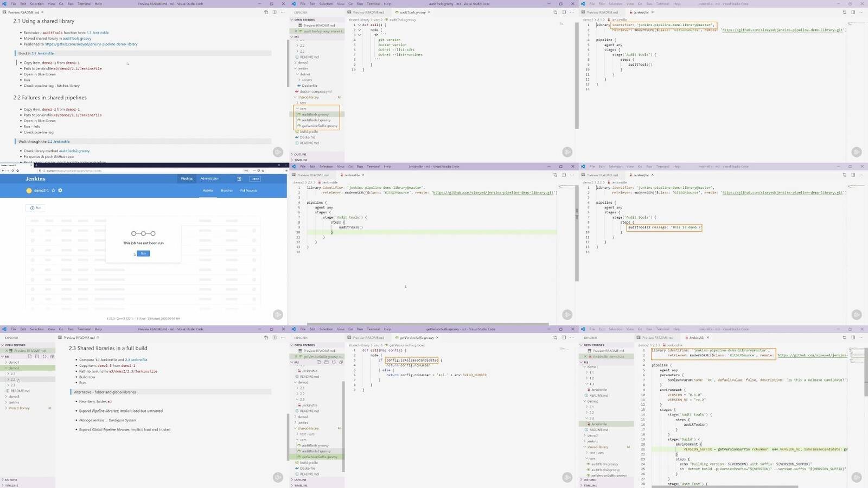This screenshot has width=868, height=488.
Task: Open the Administration tab in Jenkins
Action: 209,179
